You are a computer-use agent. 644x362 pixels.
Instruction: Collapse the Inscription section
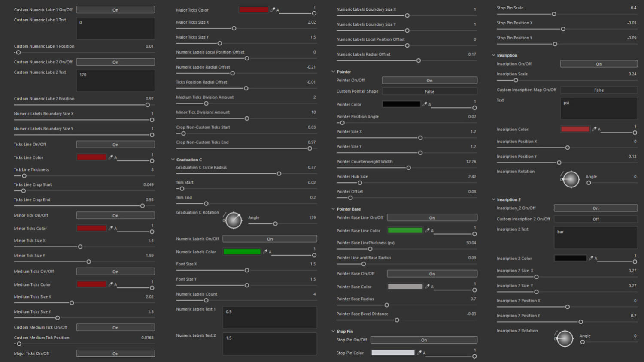[x=494, y=55]
